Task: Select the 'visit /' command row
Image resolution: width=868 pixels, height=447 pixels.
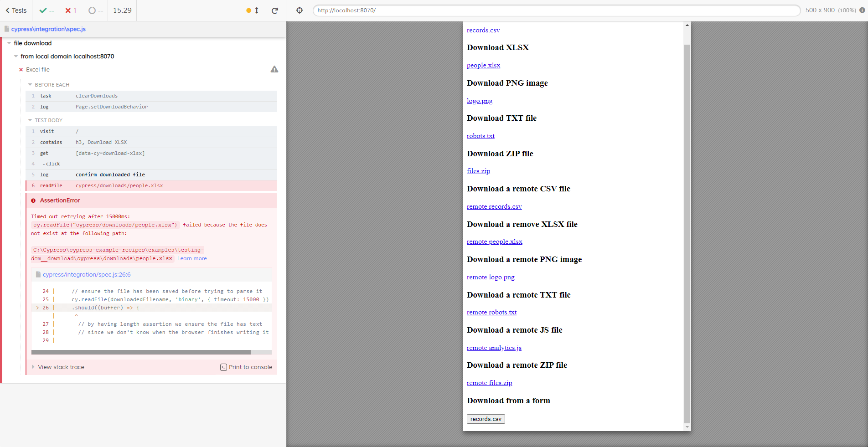Action: pos(151,131)
